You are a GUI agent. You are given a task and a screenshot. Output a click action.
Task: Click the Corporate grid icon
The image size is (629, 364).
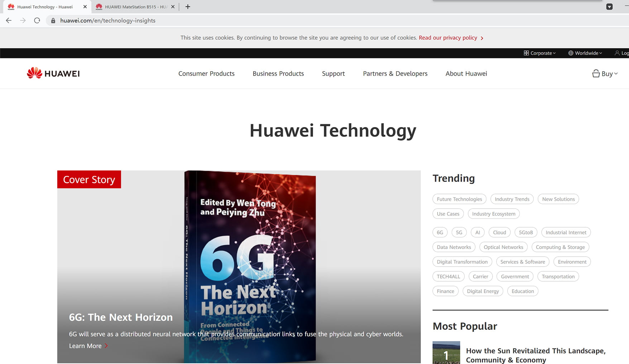click(526, 53)
